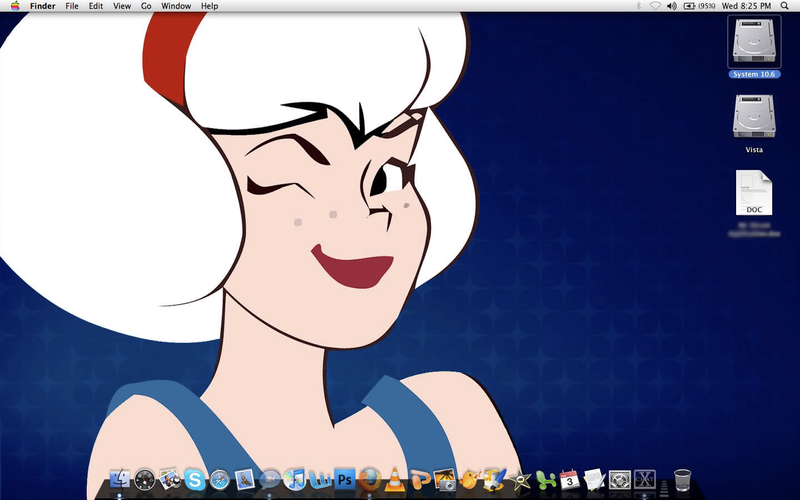Open Photoshop from the Dock

pyautogui.click(x=345, y=480)
